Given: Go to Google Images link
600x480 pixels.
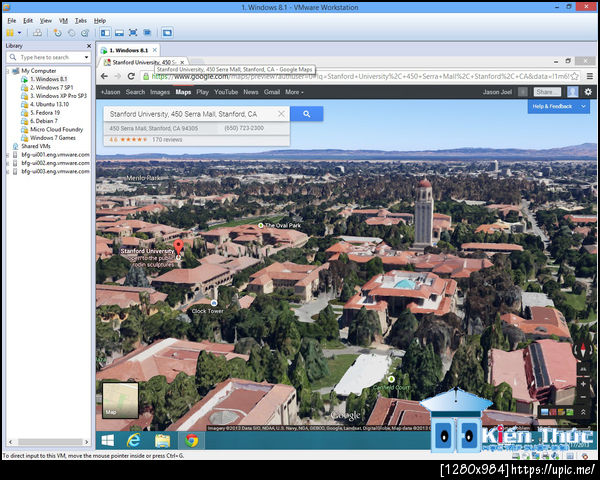Looking at the screenshot, I should (160, 92).
